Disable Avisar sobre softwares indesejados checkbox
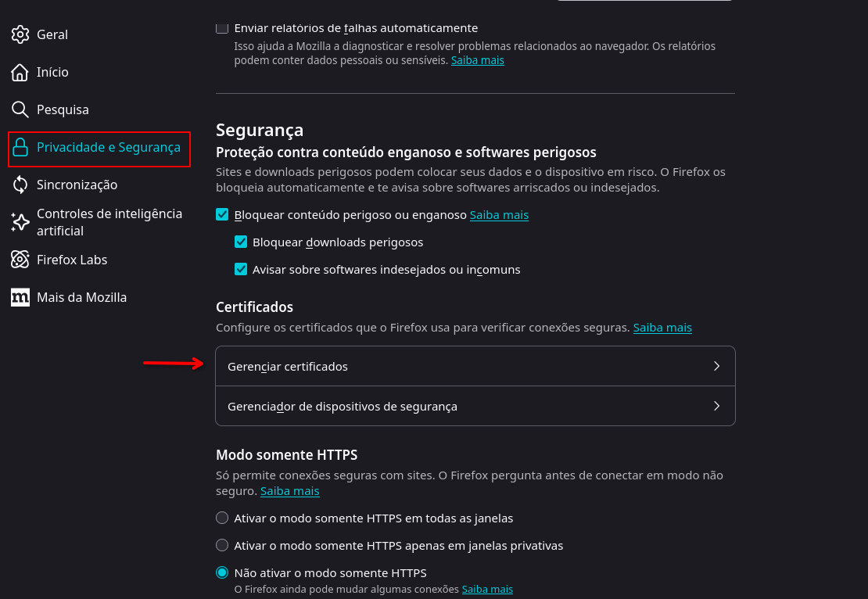 (x=241, y=269)
